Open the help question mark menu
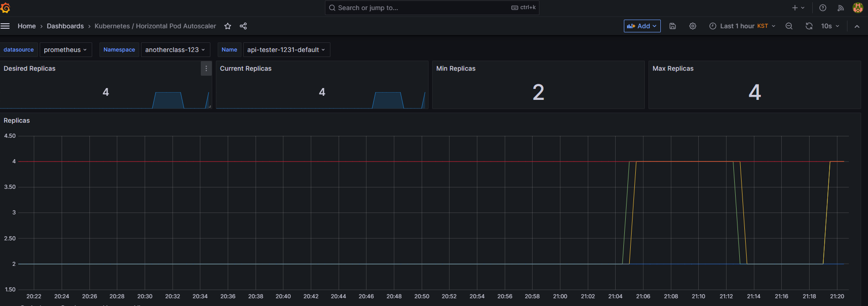The height and width of the screenshot is (306, 868). pos(823,8)
